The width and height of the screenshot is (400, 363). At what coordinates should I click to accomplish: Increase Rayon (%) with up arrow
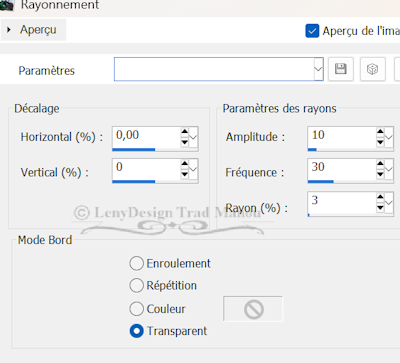click(380, 197)
